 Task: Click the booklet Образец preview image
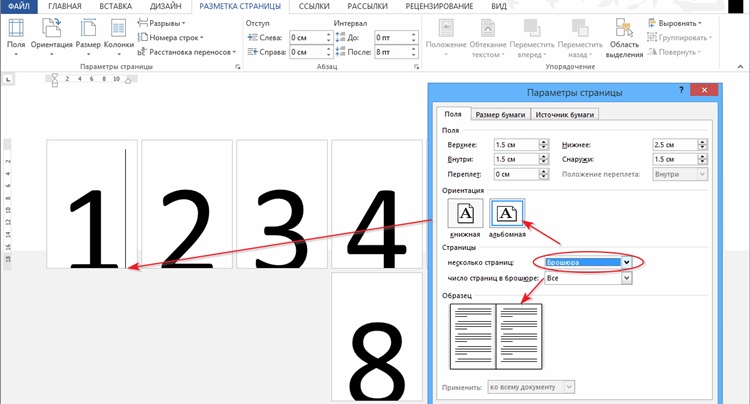pos(496,337)
